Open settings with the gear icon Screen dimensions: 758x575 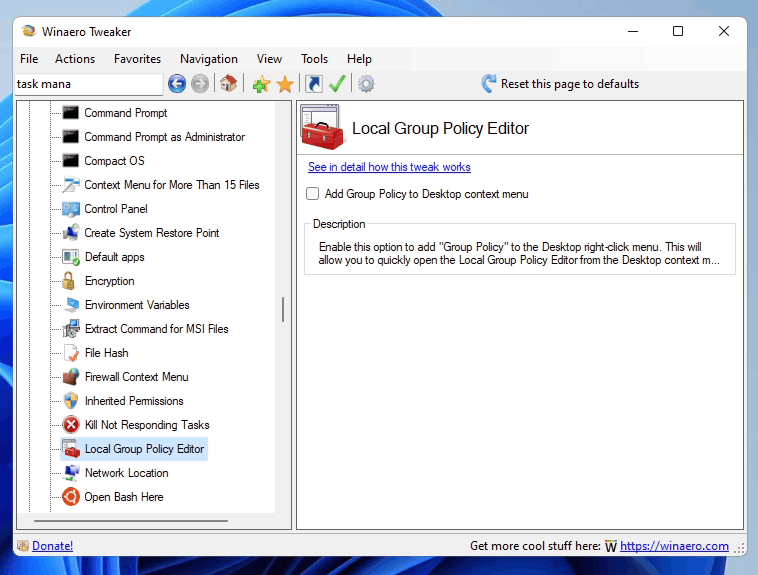click(x=366, y=84)
